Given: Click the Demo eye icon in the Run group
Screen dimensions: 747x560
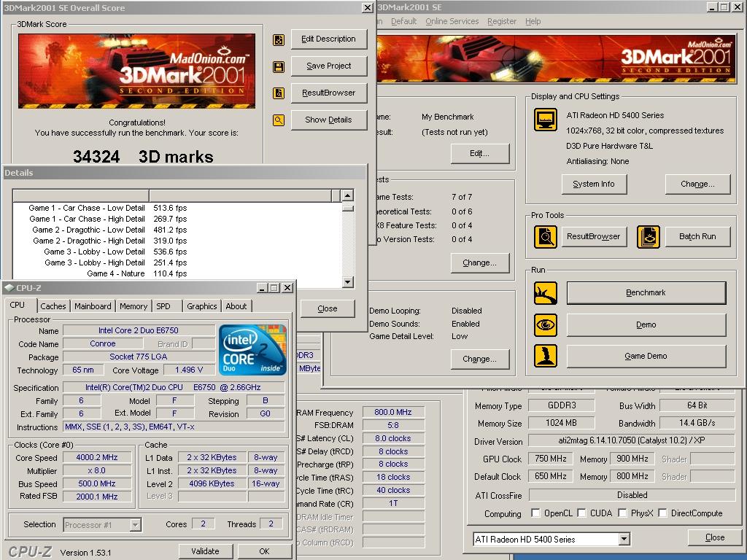Looking at the screenshot, I should (x=546, y=325).
